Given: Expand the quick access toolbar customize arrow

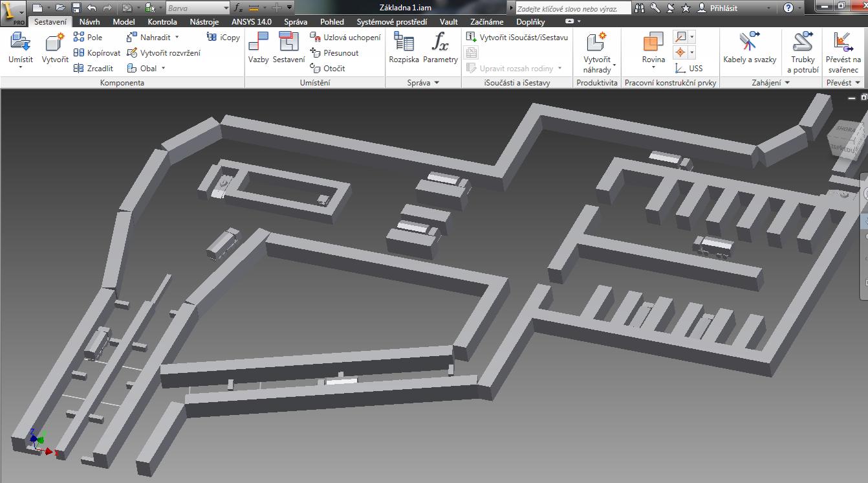Looking at the screenshot, I should pyautogui.click(x=289, y=8).
